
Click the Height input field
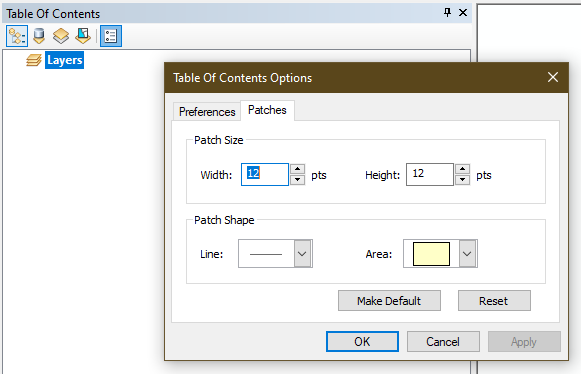click(429, 174)
